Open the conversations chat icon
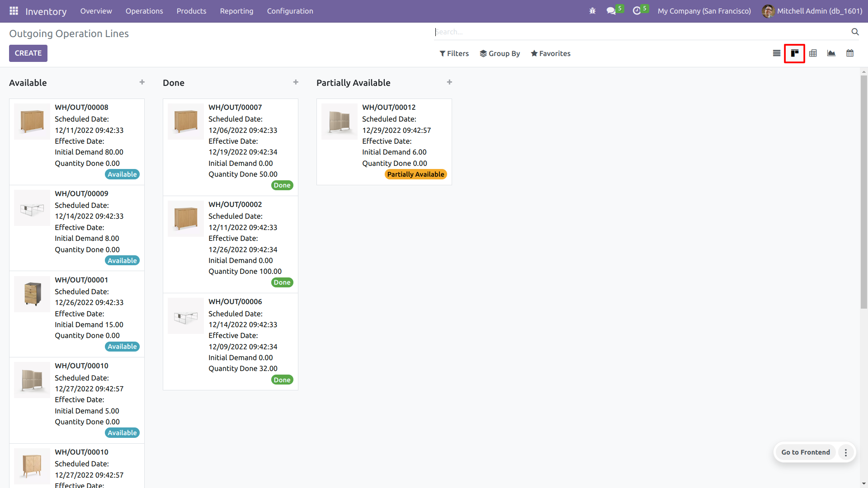Viewport: 868px width, 488px height. (611, 11)
